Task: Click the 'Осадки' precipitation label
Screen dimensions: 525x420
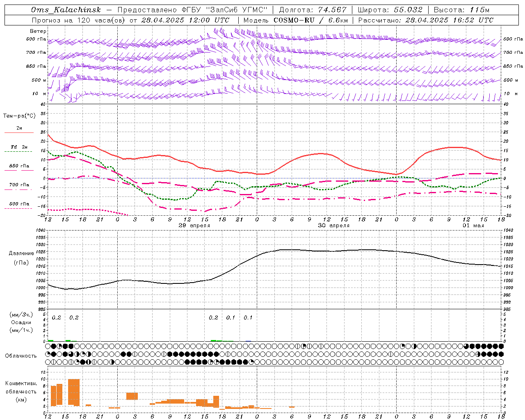Action: (x=21, y=323)
